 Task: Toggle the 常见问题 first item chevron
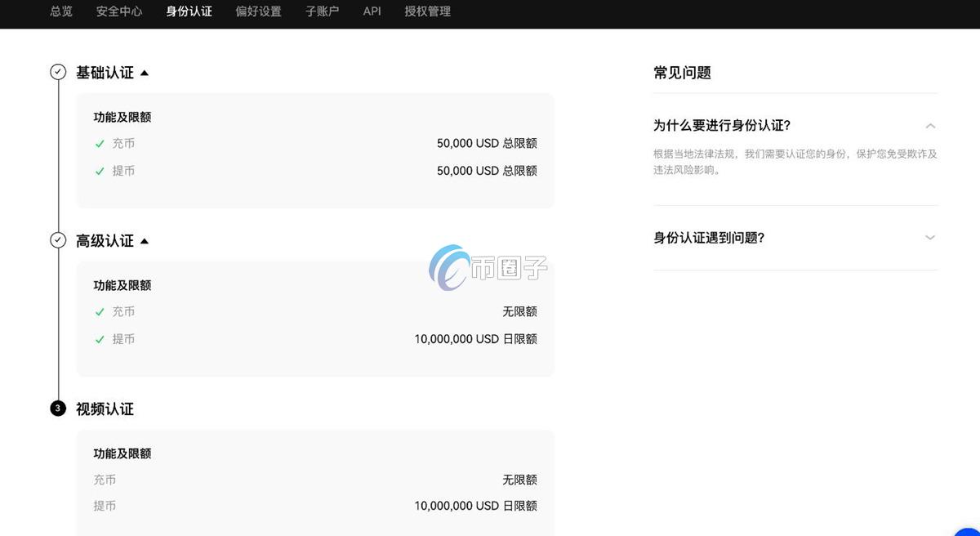click(930, 126)
